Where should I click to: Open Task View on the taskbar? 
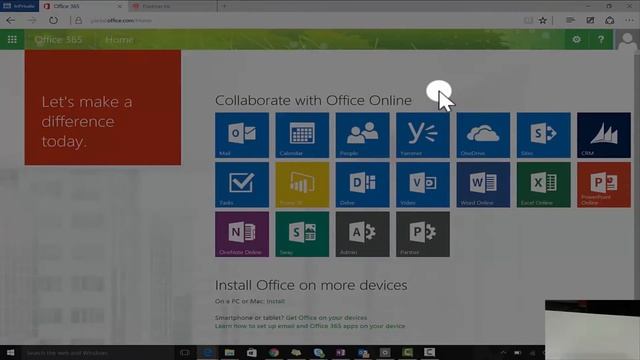pyautogui.click(x=184, y=353)
